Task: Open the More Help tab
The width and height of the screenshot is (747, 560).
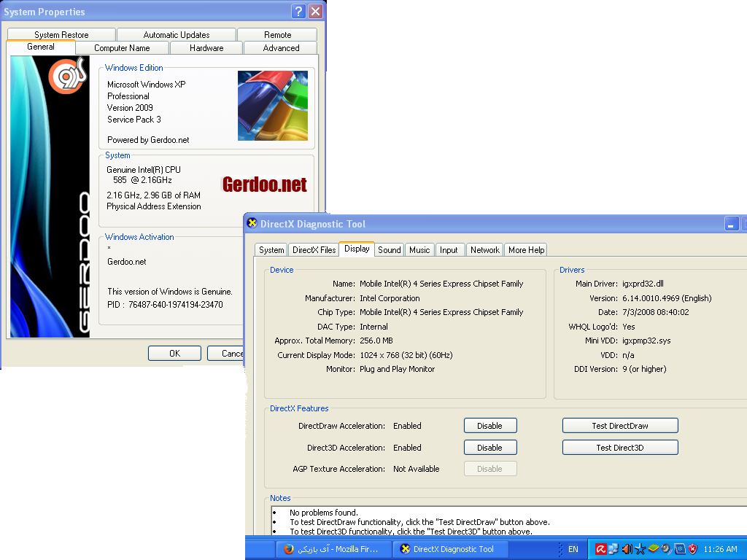Action: coord(526,250)
